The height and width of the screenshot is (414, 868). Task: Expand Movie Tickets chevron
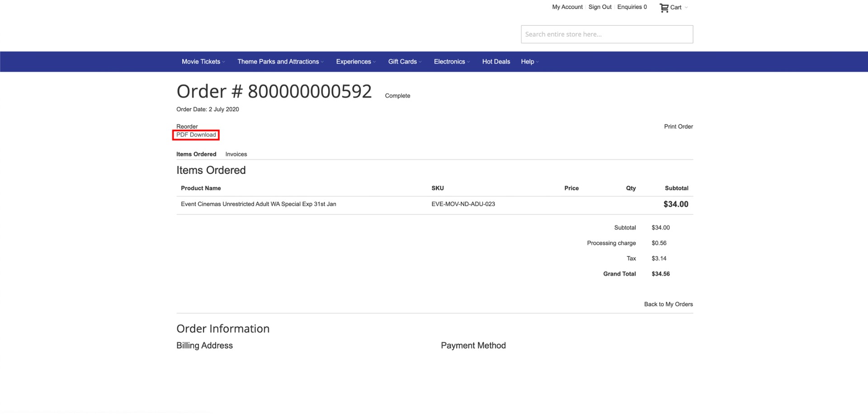223,62
